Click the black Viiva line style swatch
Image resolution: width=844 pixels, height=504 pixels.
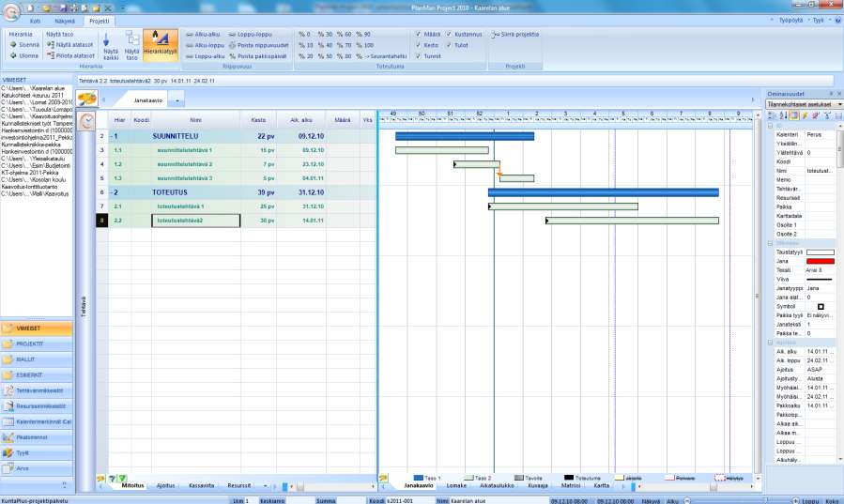(x=821, y=279)
